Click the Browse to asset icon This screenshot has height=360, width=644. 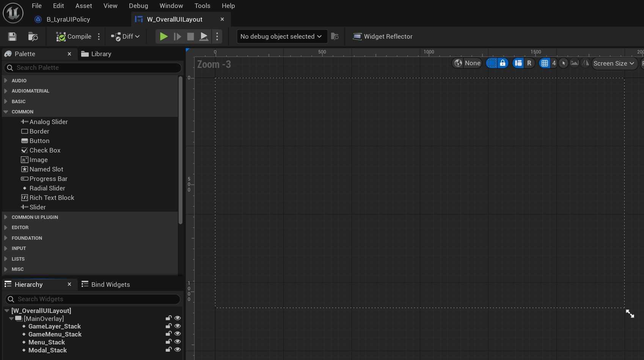[x=33, y=36]
